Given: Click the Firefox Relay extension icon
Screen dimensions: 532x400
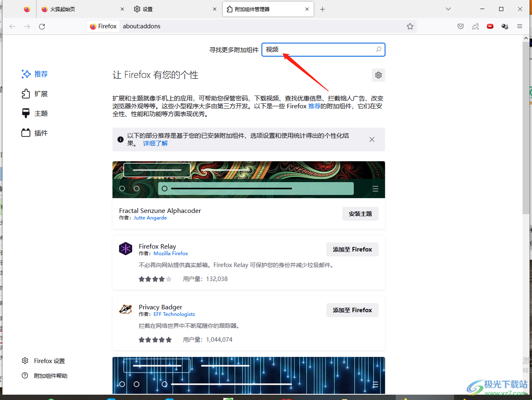Looking at the screenshot, I should 126,249.
